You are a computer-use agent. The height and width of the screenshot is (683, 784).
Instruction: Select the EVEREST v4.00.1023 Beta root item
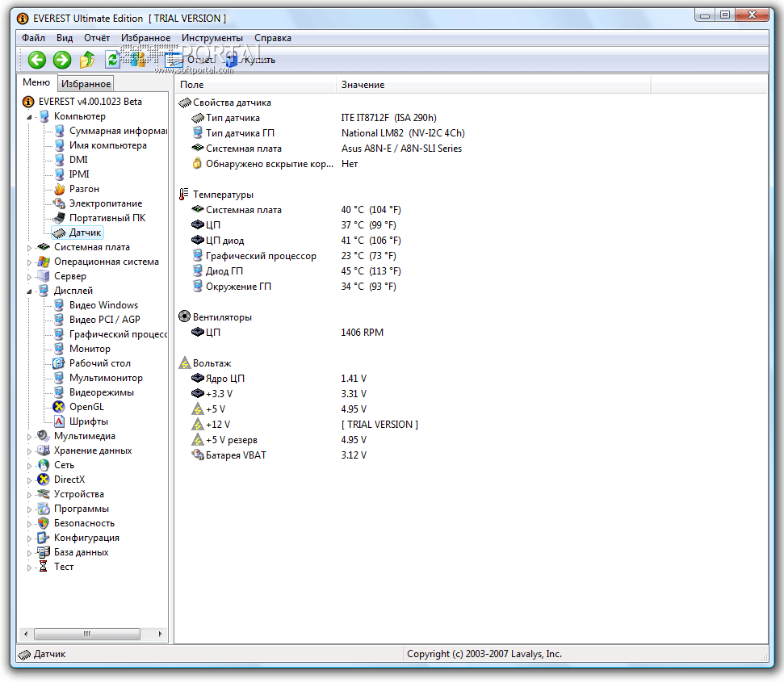(x=90, y=102)
